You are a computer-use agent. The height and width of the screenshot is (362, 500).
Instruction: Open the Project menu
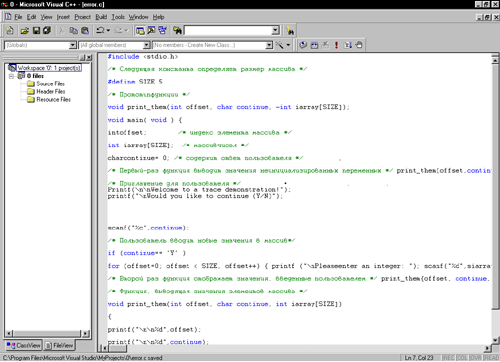pyautogui.click(x=82, y=17)
